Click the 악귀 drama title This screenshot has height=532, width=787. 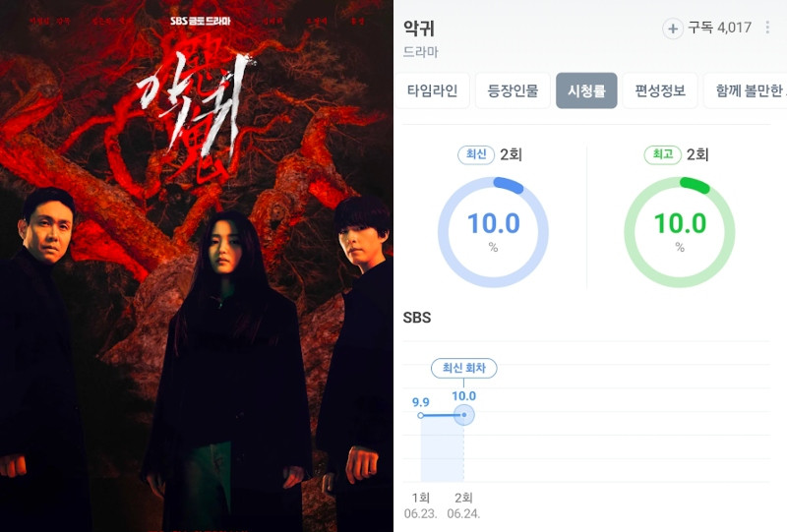click(419, 29)
